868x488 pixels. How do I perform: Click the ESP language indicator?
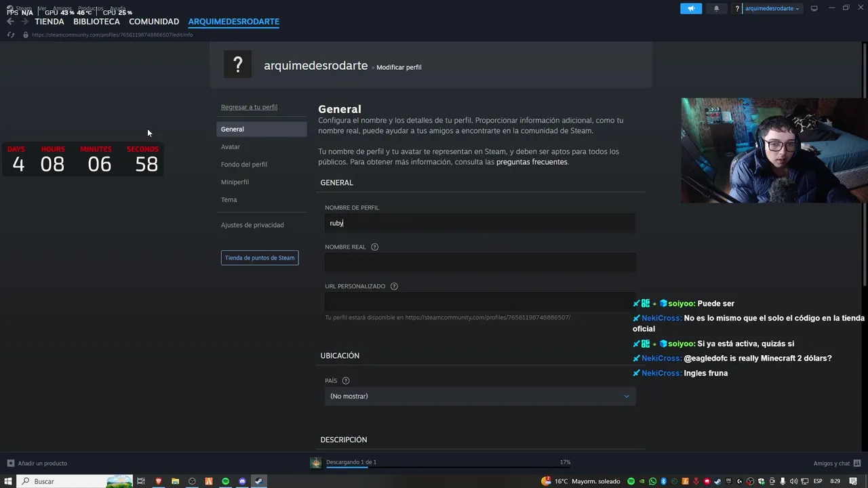pyautogui.click(x=818, y=481)
